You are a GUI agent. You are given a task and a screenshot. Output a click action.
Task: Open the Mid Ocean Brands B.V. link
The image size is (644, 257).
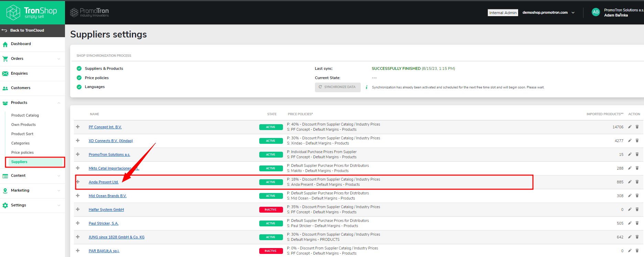pos(108,196)
